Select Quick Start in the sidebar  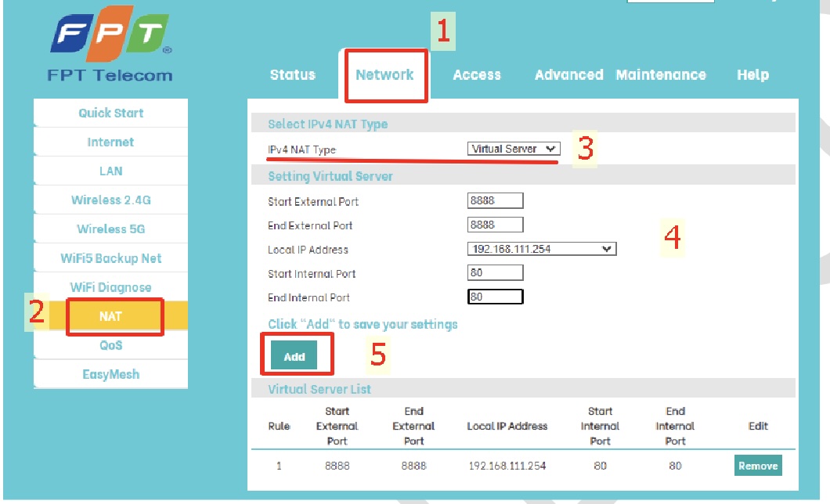[110, 112]
